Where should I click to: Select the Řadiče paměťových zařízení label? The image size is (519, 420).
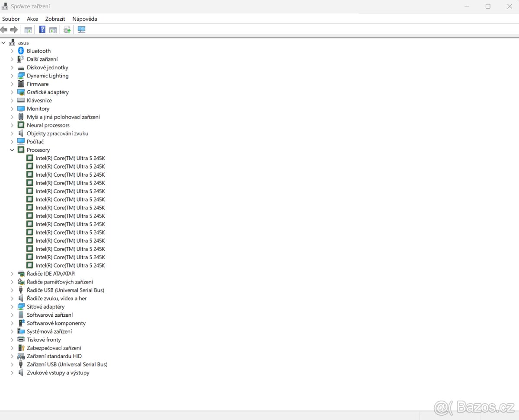(x=60, y=282)
